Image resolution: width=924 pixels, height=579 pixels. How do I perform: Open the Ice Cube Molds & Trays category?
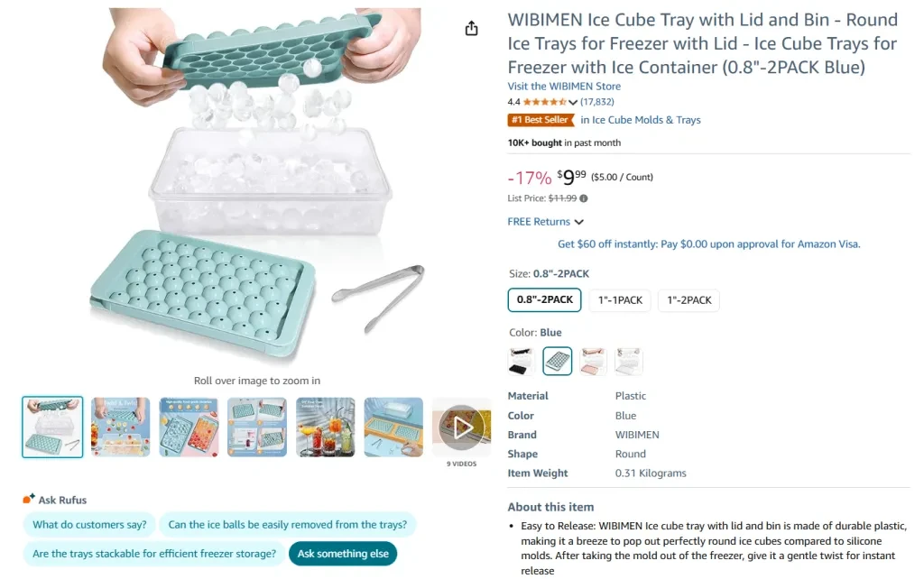click(x=640, y=120)
